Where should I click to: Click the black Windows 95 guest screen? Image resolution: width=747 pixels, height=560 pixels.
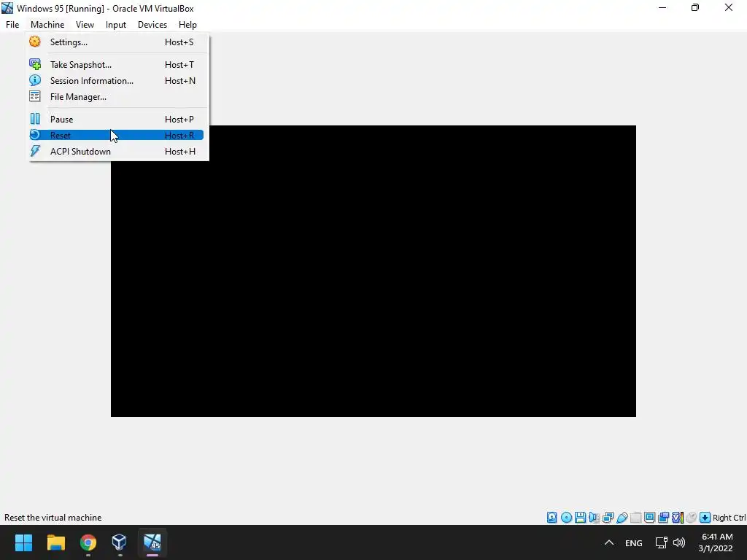[373, 271]
